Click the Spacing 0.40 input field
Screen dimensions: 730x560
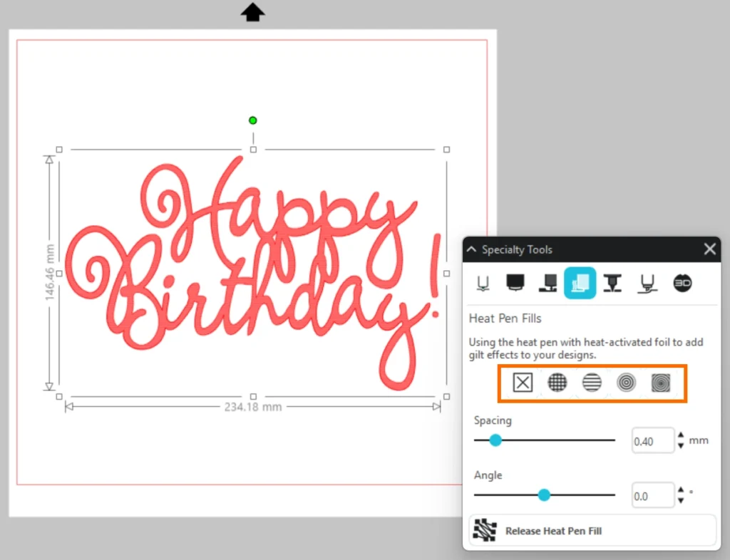click(x=652, y=441)
